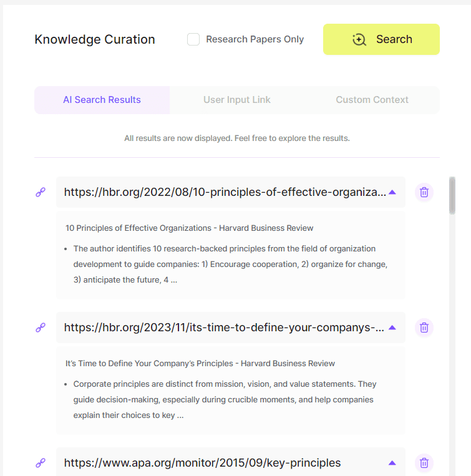Click the results list vertical scrollbar
Image resolution: width=471 pixels, height=476 pixels.
pos(452,195)
